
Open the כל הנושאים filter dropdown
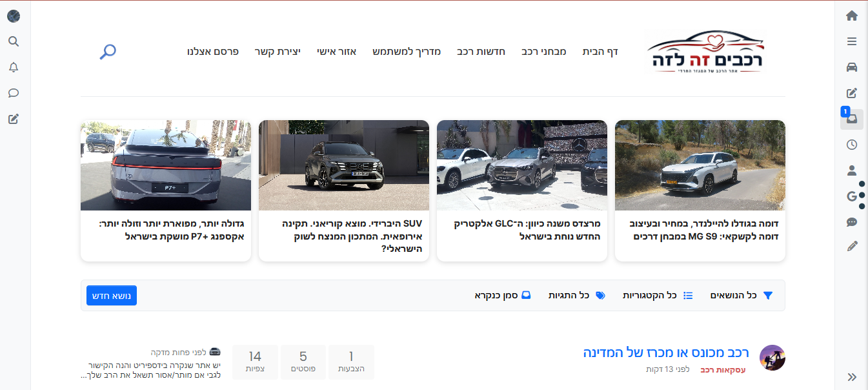click(x=742, y=295)
